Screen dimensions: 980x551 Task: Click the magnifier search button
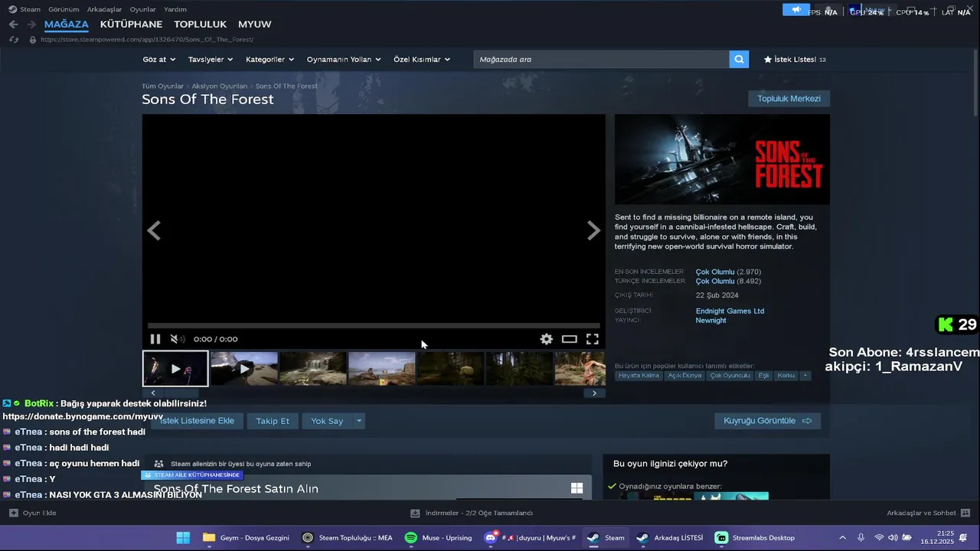[x=739, y=59]
